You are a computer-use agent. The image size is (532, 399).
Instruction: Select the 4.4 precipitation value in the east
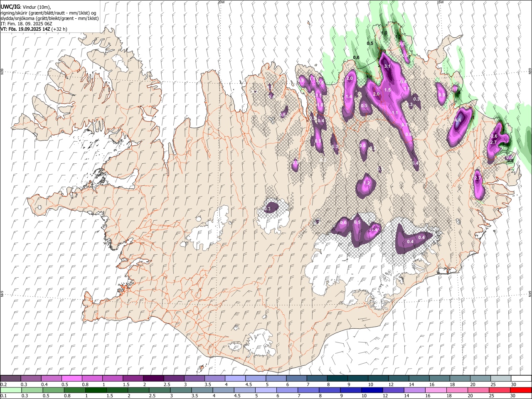[x=458, y=121]
